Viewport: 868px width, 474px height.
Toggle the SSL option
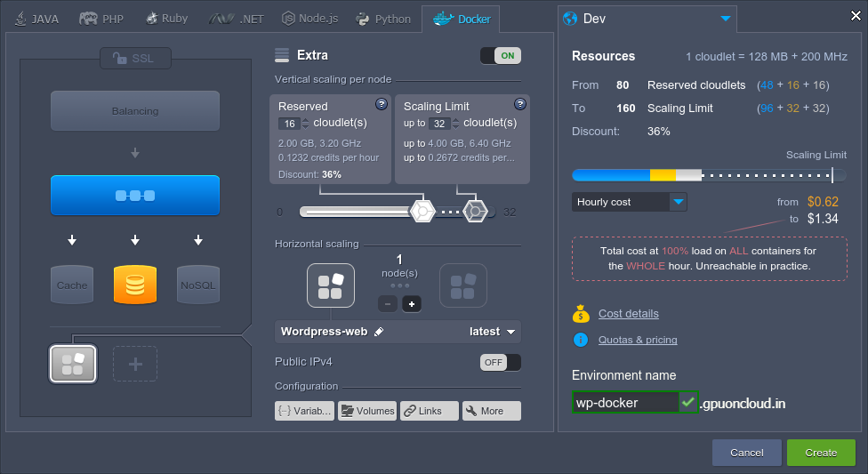click(x=135, y=59)
